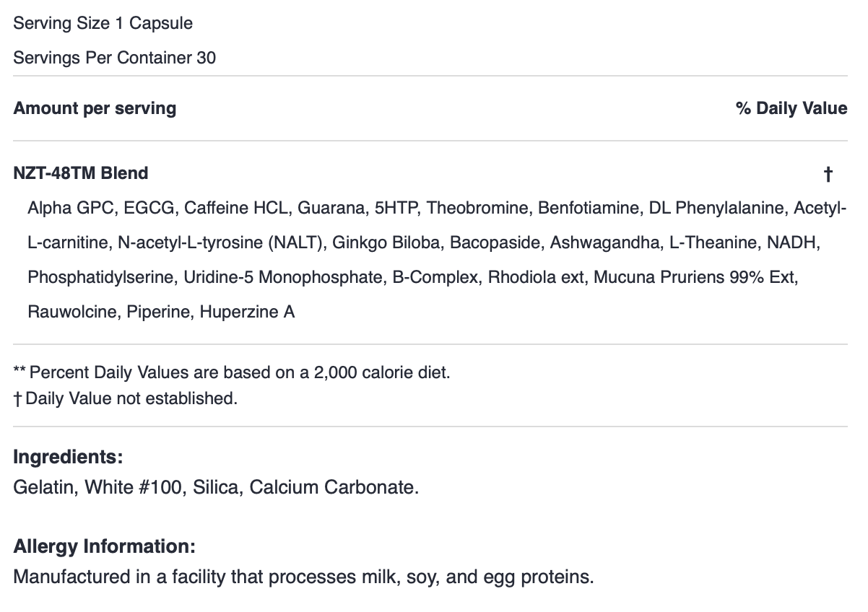Select the Serving Size 1 Capsule text
The width and height of the screenshot is (868, 612).
pyautogui.click(x=103, y=23)
